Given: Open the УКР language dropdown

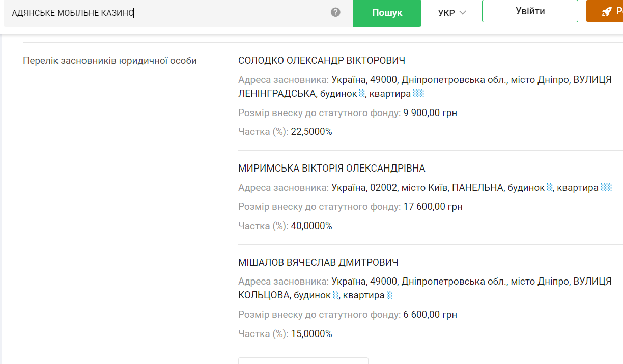Looking at the screenshot, I should [452, 13].
